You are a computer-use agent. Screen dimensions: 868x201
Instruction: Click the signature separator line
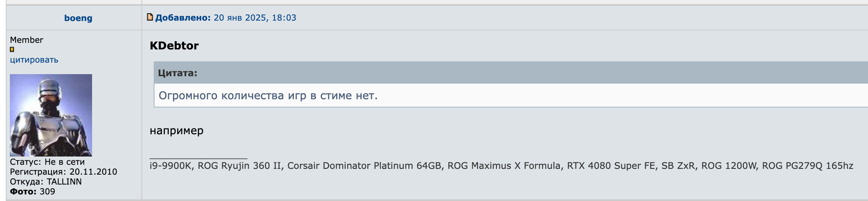198,158
